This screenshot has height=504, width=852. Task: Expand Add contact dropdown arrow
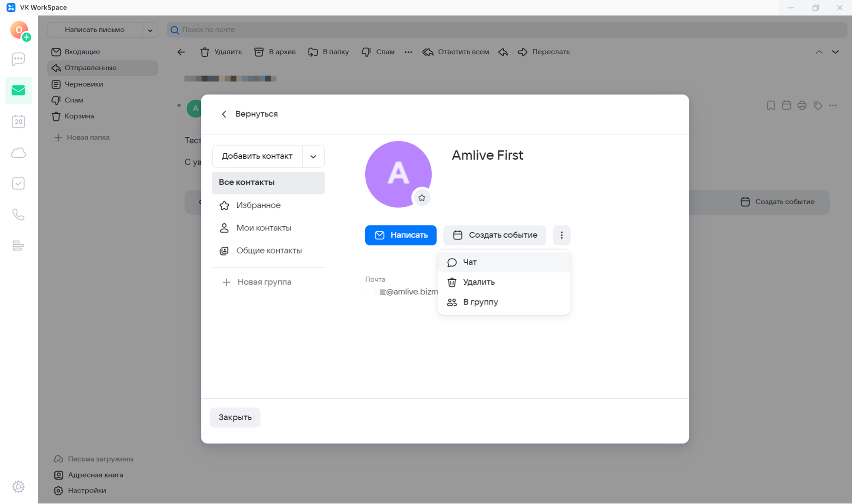click(x=313, y=156)
